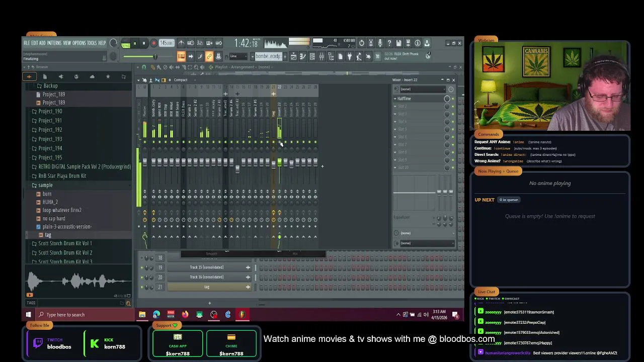Open the bombe pattern selector dropdown
Image resolution: width=644 pixels, height=362 pixels.
(x=269, y=56)
